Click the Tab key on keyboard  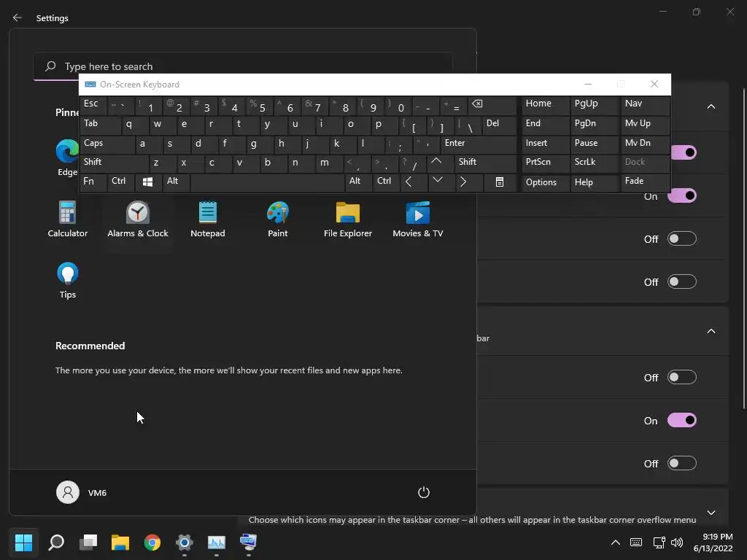pyautogui.click(x=100, y=124)
